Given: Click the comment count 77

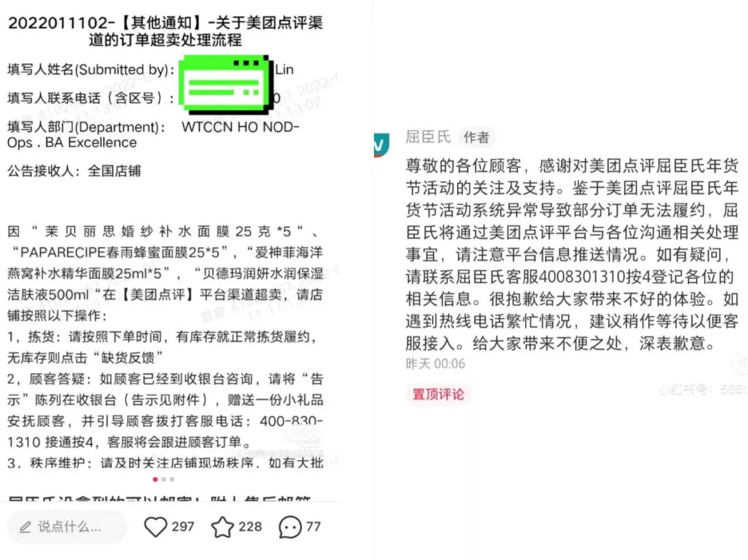Looking at the screenshot, I should point(313,527).
